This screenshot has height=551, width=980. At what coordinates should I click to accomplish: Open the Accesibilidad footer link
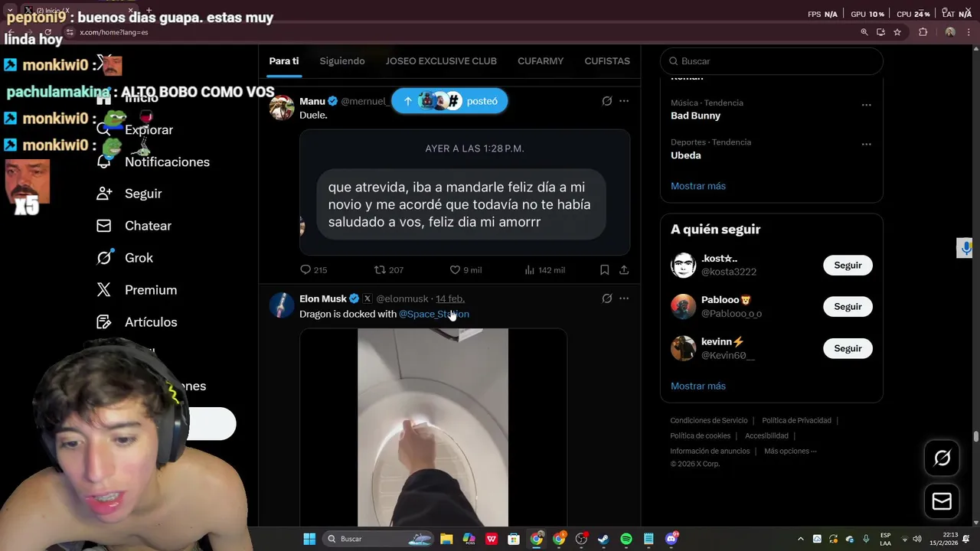tap(766, 435)
